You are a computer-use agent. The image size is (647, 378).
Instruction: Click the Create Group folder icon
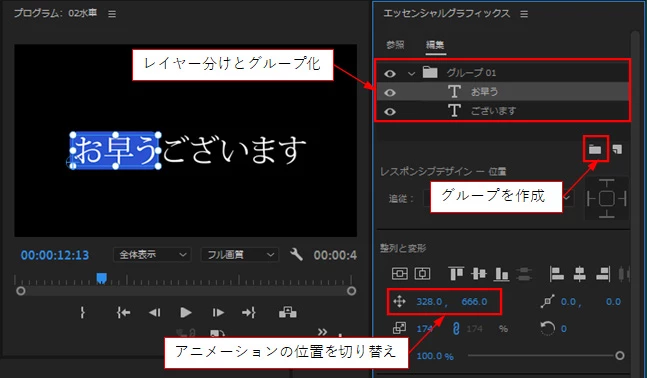tap(595, 149)
